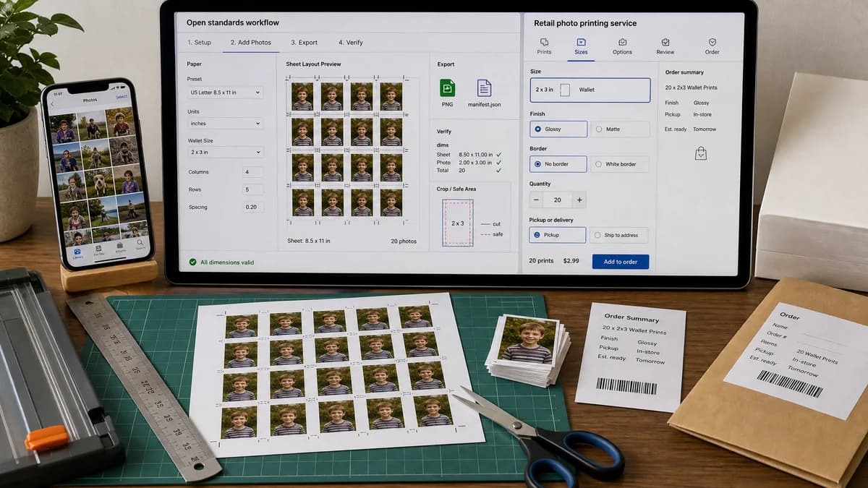Open the Preset dropdown showing US Letter
The width and height of the screenshot is (868, 488).
click(225, 93)
